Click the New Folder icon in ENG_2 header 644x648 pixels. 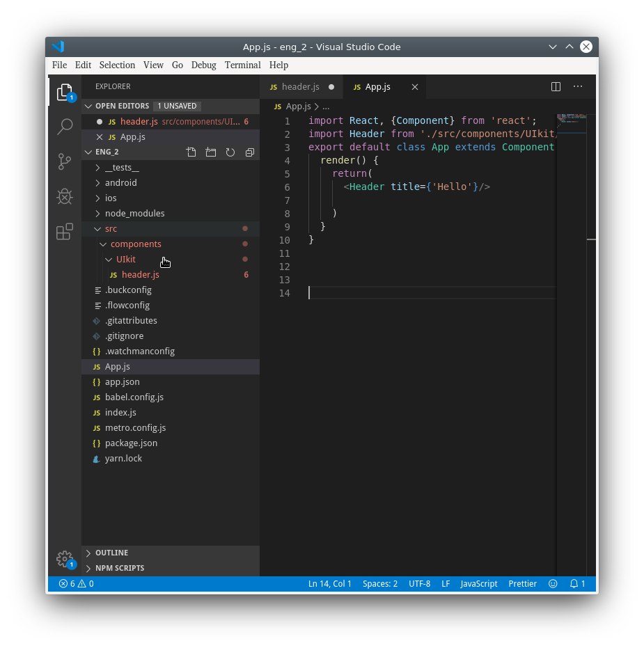pyautogui.click(x=211, y=152)
